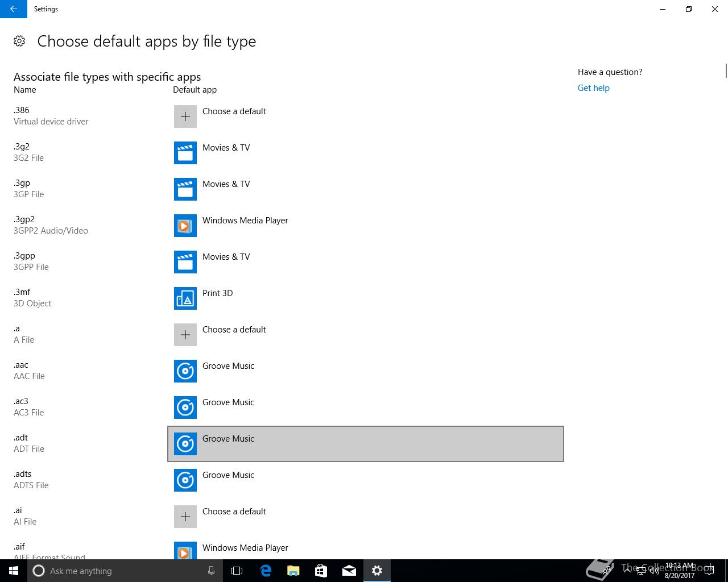Open File Explorer from the taskbar

[293, 571]
